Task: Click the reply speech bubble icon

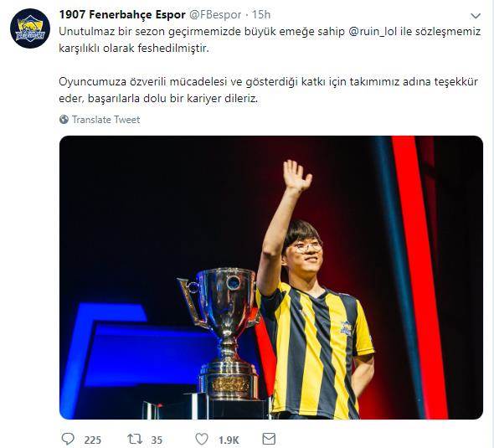Action: pyautogui.click(x=68, y=439)
